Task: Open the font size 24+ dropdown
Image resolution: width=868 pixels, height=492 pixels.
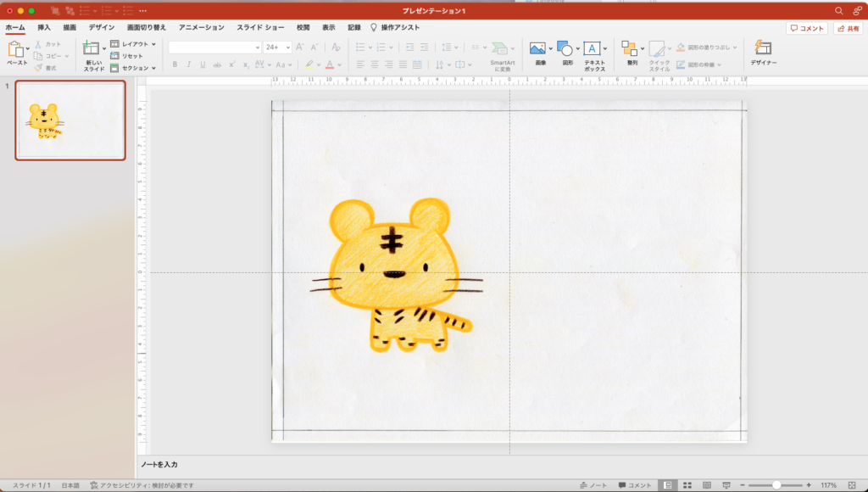Action: (287, 48)
